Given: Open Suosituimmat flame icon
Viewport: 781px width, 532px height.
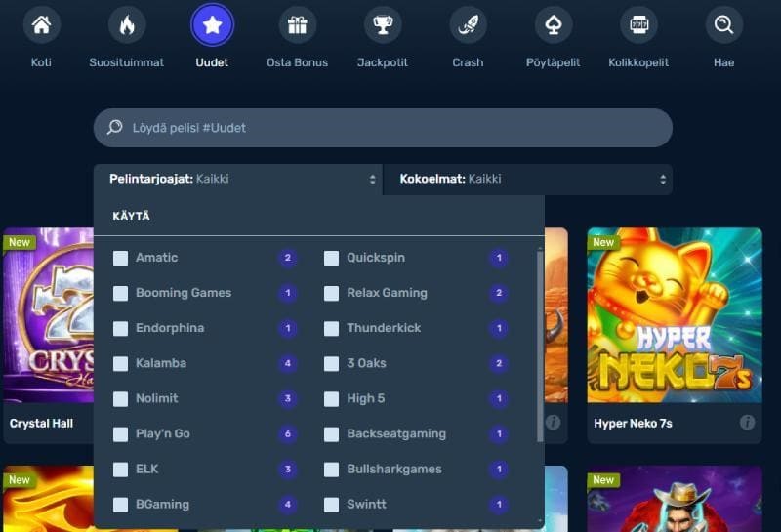Looking at the screenshot, I should [x=127, y=24].
